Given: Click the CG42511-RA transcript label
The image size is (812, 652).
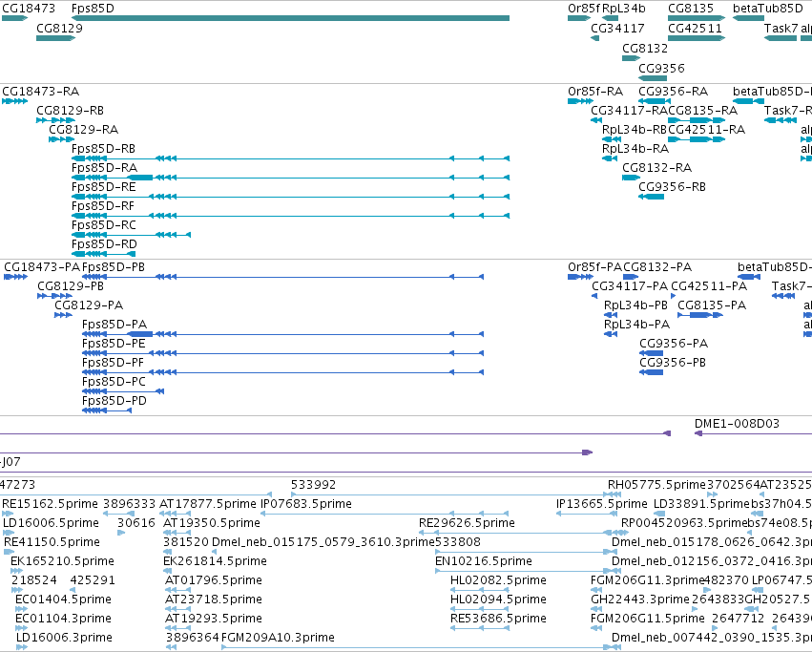Looking at the screenshot, I should pyautogui.click(x=707, y=130).
